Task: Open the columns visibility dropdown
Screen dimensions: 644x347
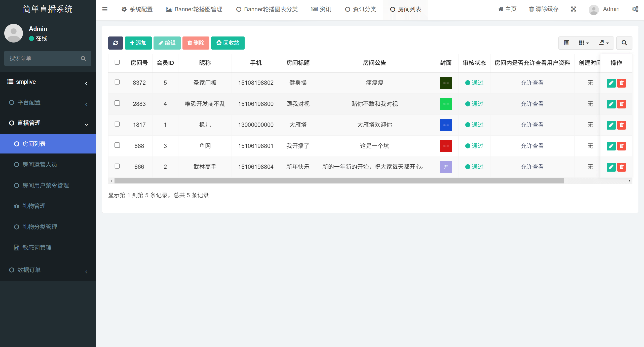Action: coord(584,43)
